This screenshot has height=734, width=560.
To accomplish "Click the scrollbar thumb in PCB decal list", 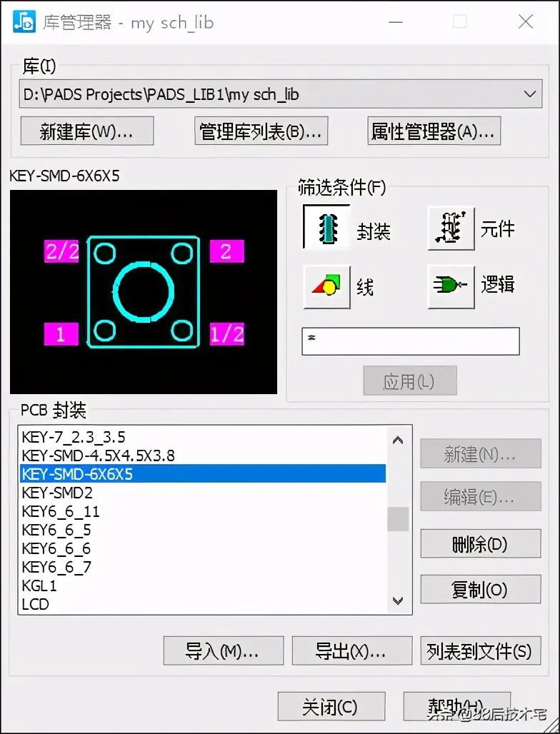I will pyautogui.click(x=398, y=518).
